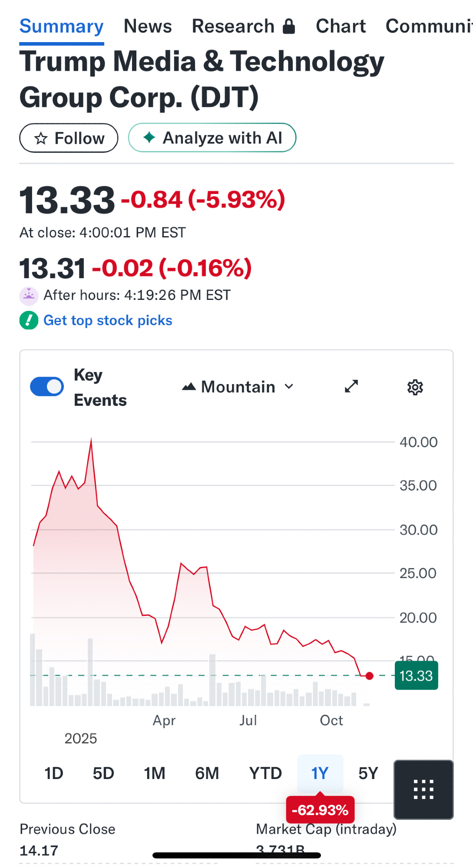This screenshot has width=473, height=868.
Task: Click the star icon in Follow button
Action: tap(41, 138)
